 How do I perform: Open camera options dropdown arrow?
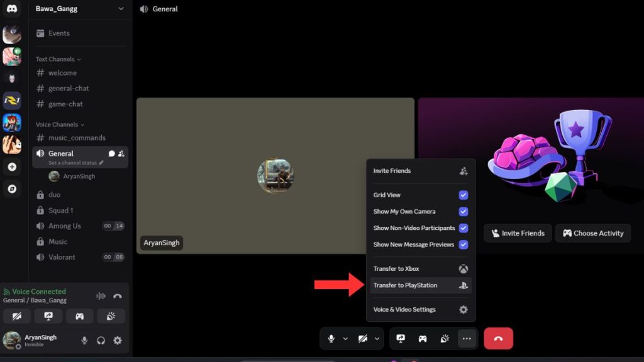tap(377, 339)
